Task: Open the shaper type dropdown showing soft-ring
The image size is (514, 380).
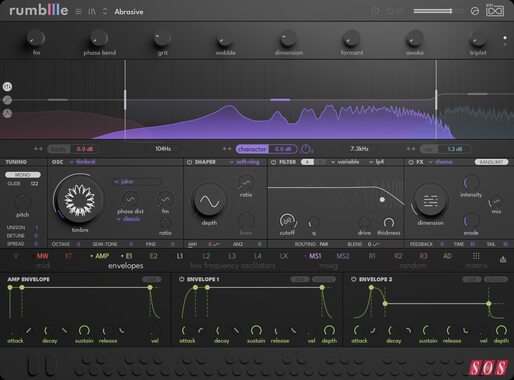Action: tap(244, 162)
